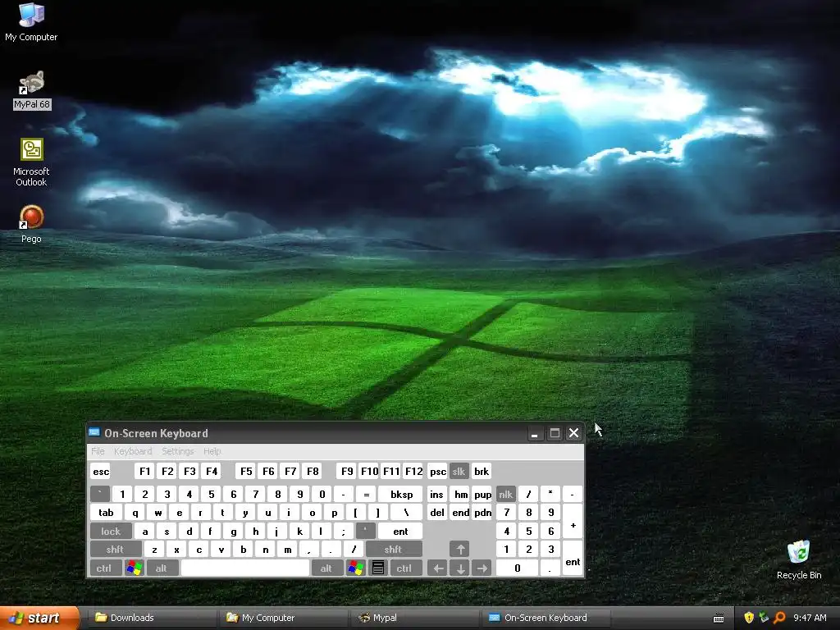
Task: Toggle the right shft key
Action: point(394,549)
